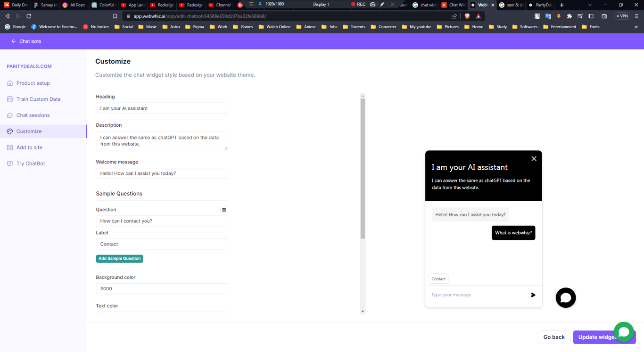Image resolution: width=644 pixels, height=352 pixels.
Task: Click the Product setup house icon in sidebar
Action: point(10,83)
